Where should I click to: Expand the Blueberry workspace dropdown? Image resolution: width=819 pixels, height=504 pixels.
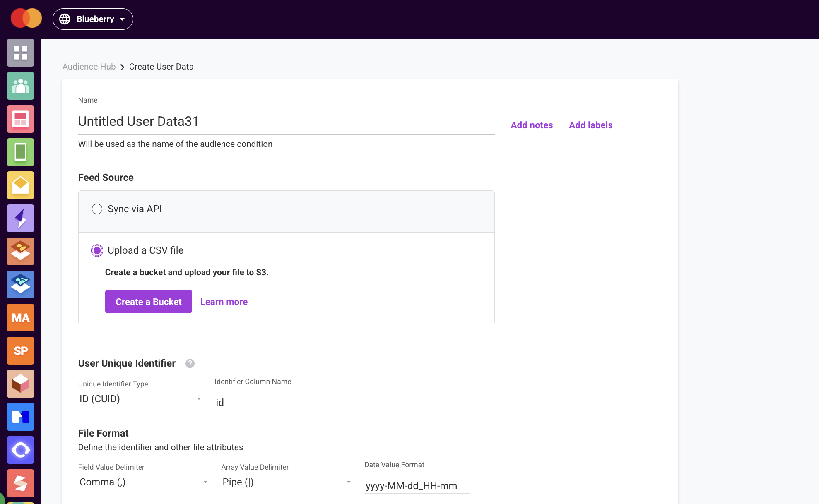(93, 19)
